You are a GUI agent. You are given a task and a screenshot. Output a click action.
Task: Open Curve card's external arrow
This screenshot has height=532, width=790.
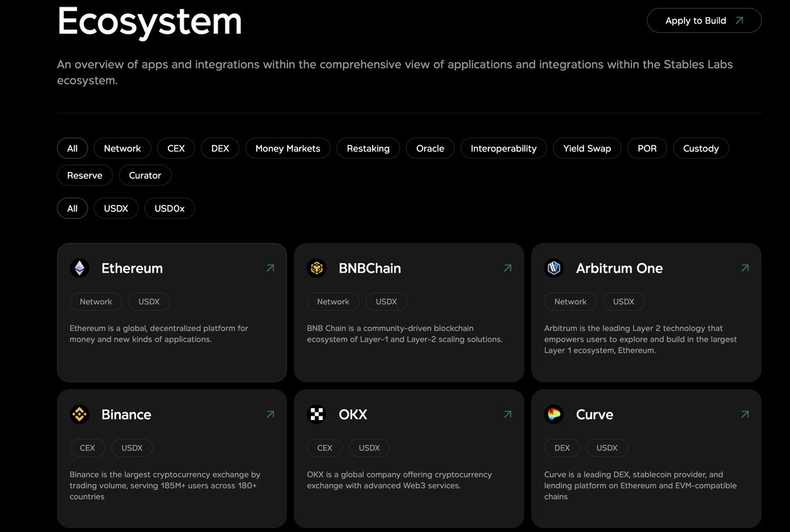[745, 414]
